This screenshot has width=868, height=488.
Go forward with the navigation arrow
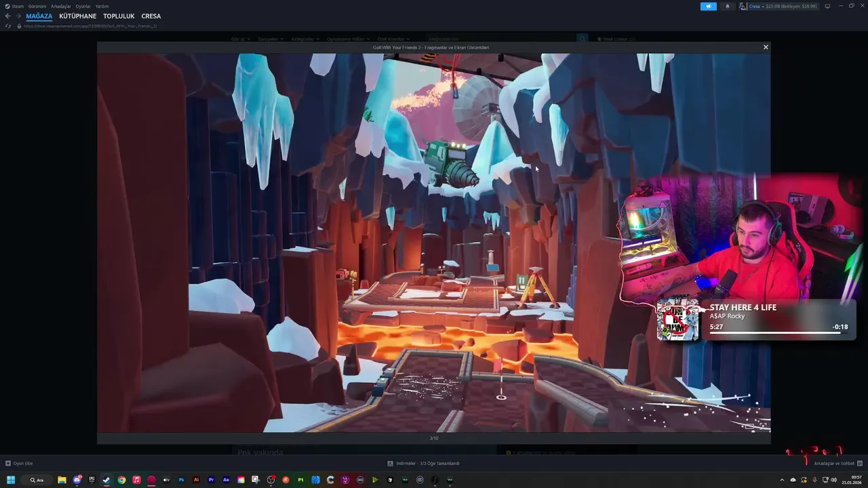(18, 16)
